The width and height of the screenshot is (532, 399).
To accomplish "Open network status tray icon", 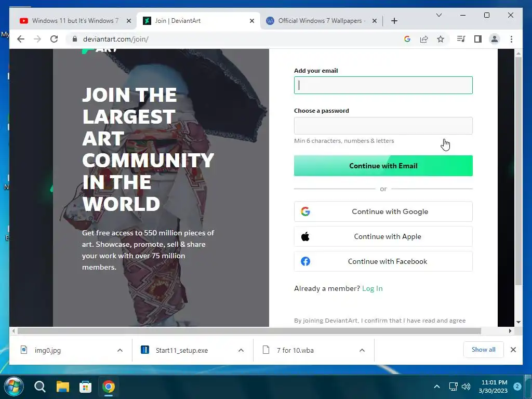I will point(453,387).
